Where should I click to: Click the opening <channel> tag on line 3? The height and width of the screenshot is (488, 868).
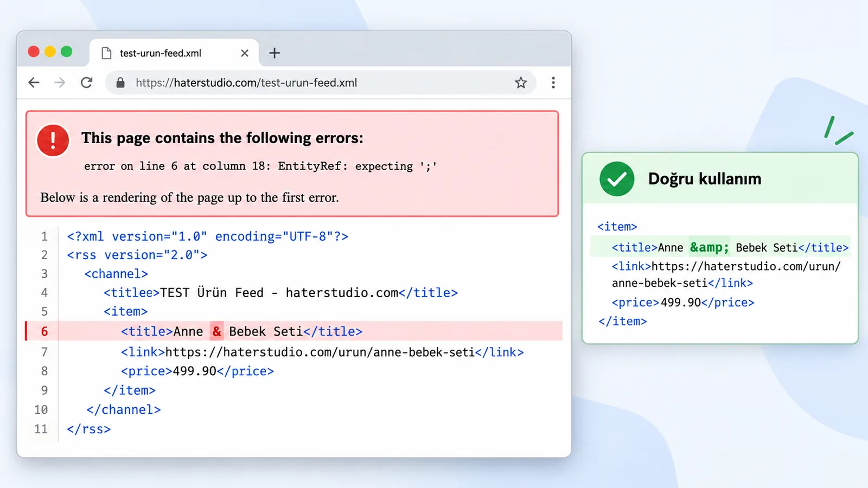click(x=116, y=274)
